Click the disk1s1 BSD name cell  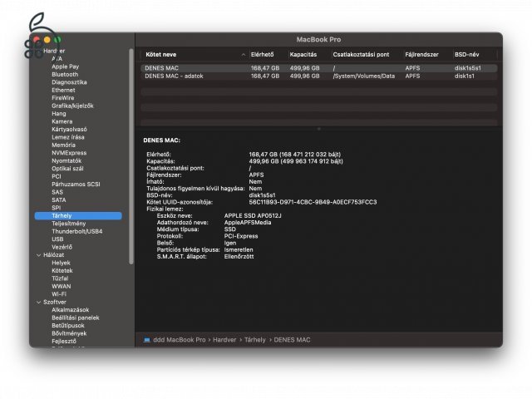point(465,76)
